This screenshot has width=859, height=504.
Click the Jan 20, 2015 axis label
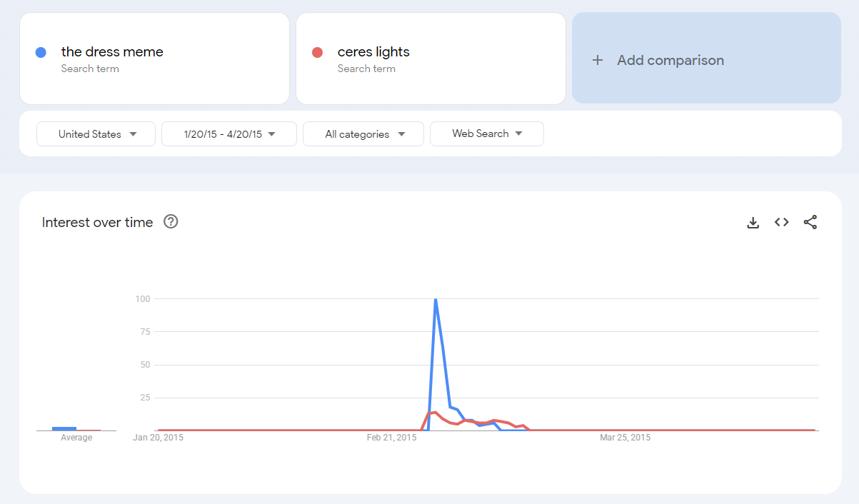click(158, 438)
